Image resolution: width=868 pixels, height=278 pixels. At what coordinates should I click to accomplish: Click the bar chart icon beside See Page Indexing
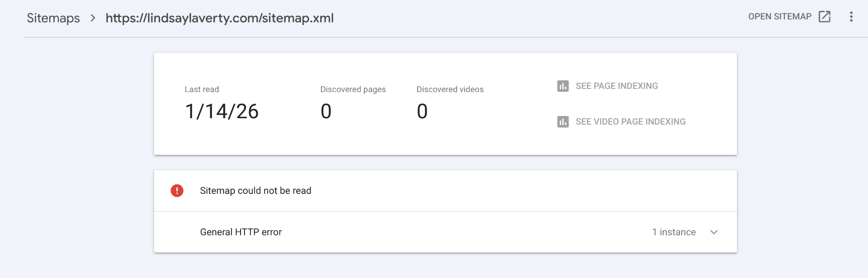pos(563,86)
